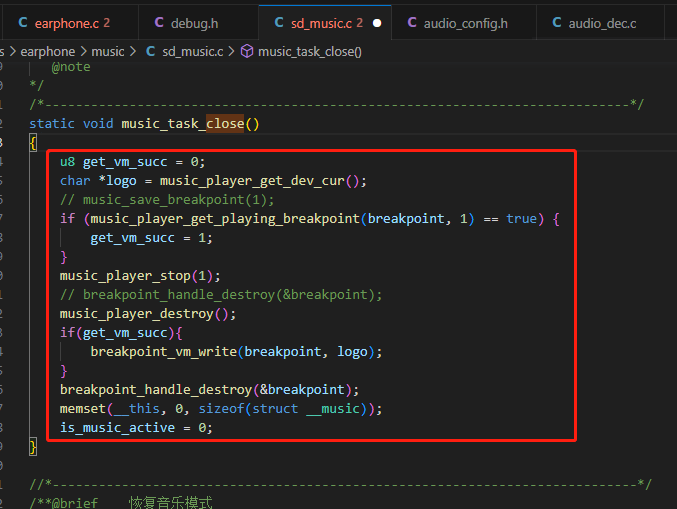Open the audio_config.h tab
The width and height of the screenshot is (677, 509).
pyautogui.click(x=464, y=23)
